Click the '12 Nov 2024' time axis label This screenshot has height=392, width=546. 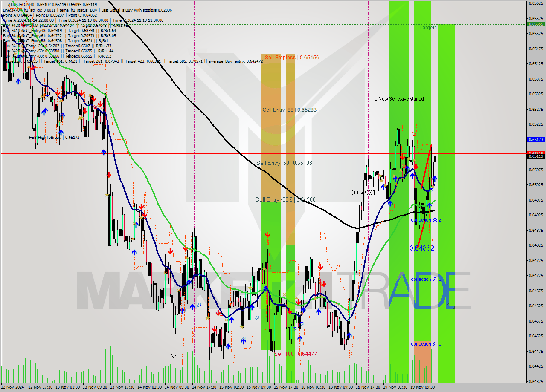(x=13, y=387)
